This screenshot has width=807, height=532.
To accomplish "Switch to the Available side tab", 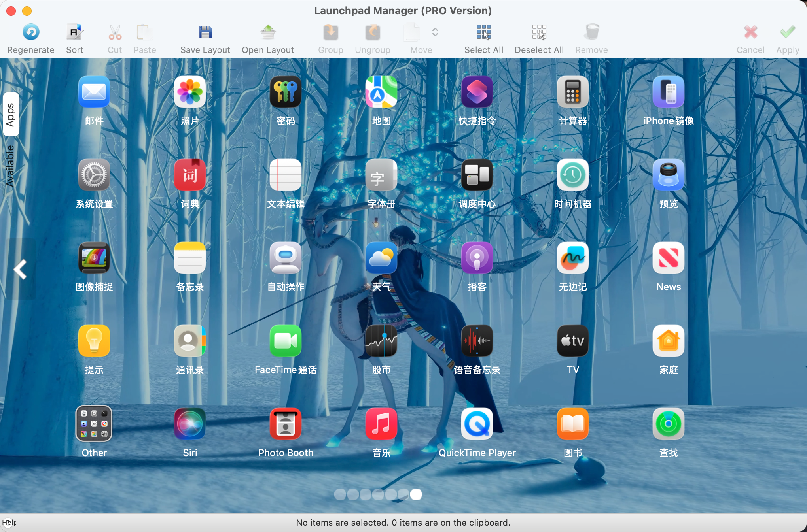I will tap(11, 166).
